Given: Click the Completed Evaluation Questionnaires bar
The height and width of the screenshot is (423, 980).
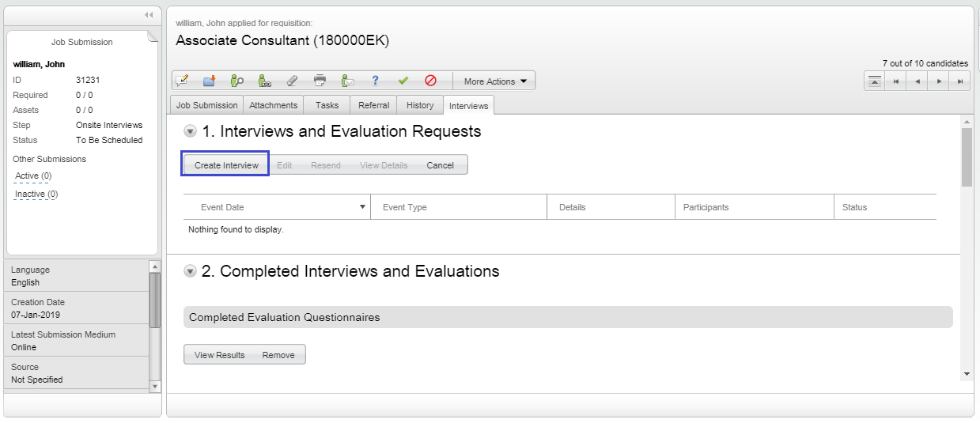Looking at the screenshot, I should pyautogui.click(x=568, y=317).
